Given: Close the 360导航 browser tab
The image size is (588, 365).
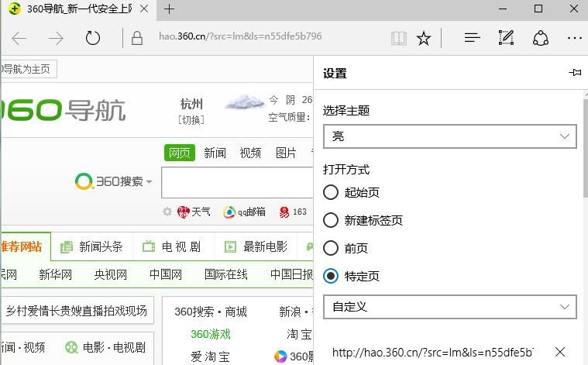Looking at the screenshot, I should pyautogui.click(x=144, y=9).
